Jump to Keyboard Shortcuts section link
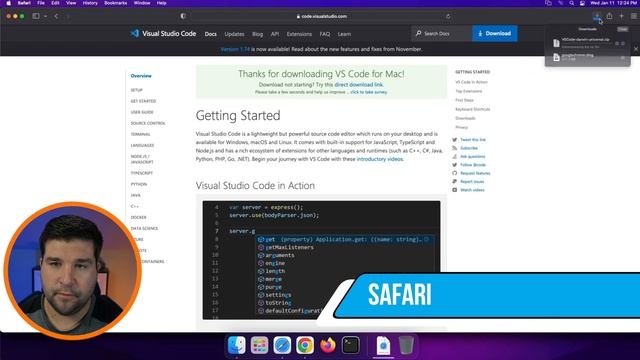This screenshot has height=360, width=640. click(473, 109)
